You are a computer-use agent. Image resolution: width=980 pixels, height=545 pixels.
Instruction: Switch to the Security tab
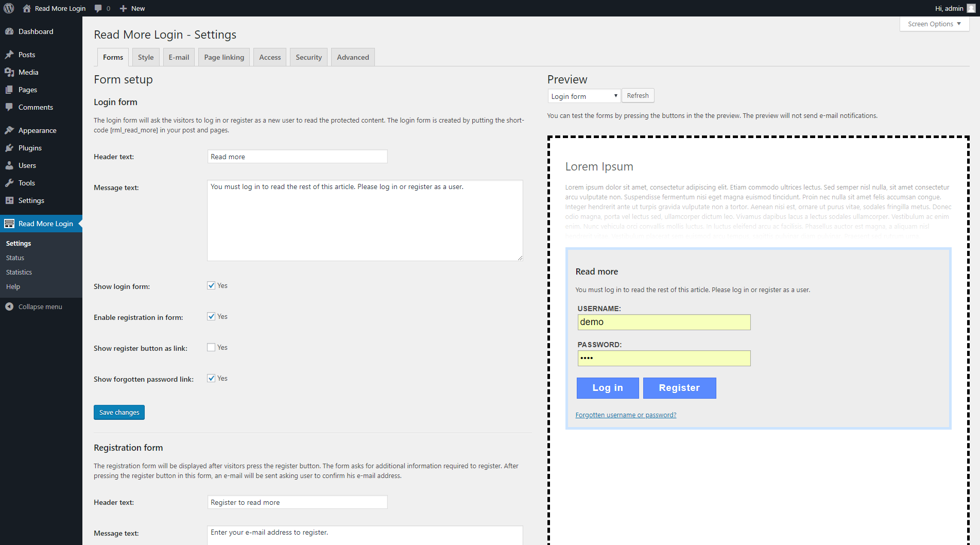[308, 57]
